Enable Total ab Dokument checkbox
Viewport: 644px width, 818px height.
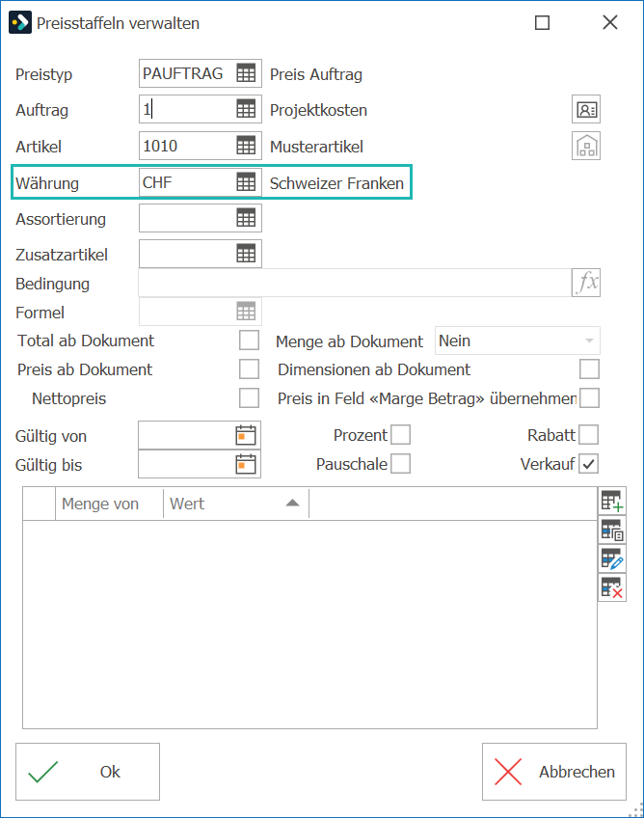(x=250, y=341)
